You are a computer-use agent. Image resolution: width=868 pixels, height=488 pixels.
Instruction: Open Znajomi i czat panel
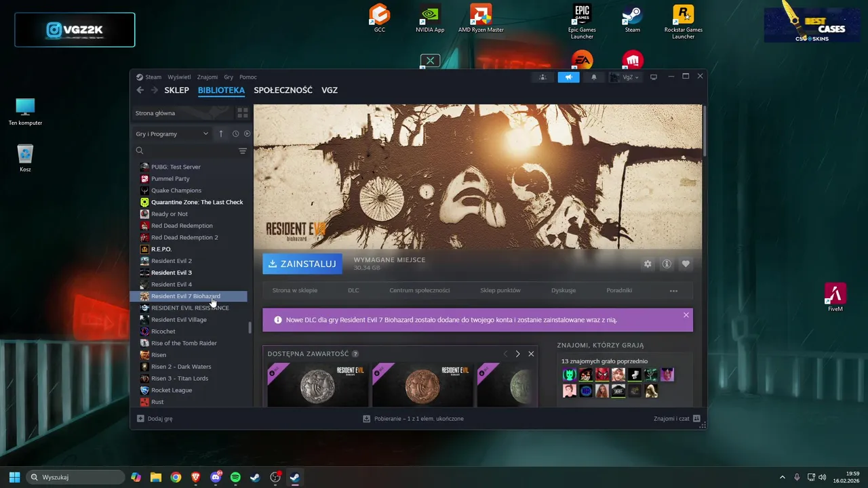(x=677, y=419)
